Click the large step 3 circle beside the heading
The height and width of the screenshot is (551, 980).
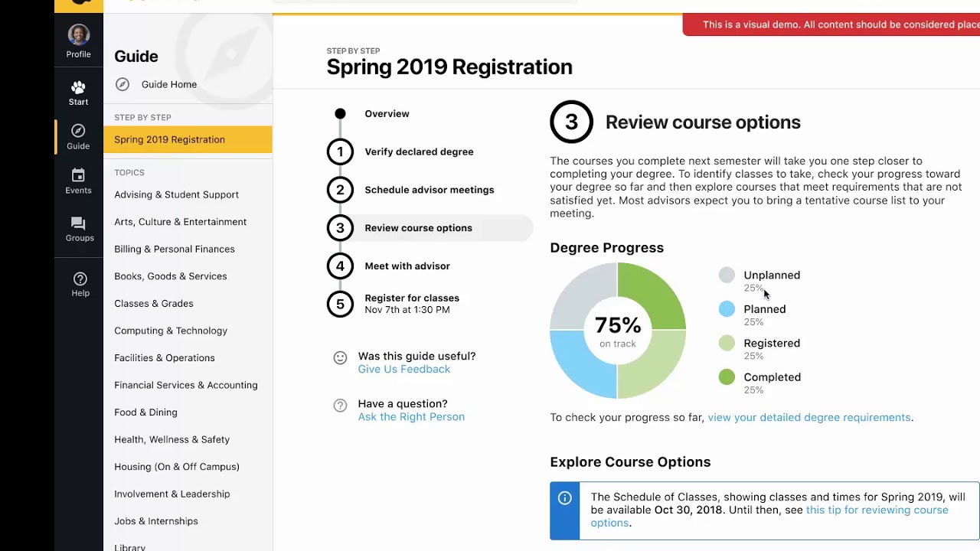[571, 122]
